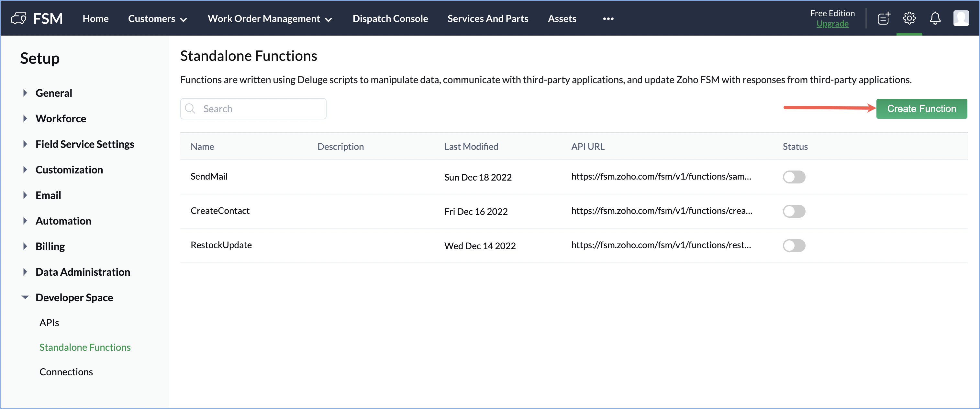
Task: Open the RestockUpdate function
Action: [x=221, y=245]
